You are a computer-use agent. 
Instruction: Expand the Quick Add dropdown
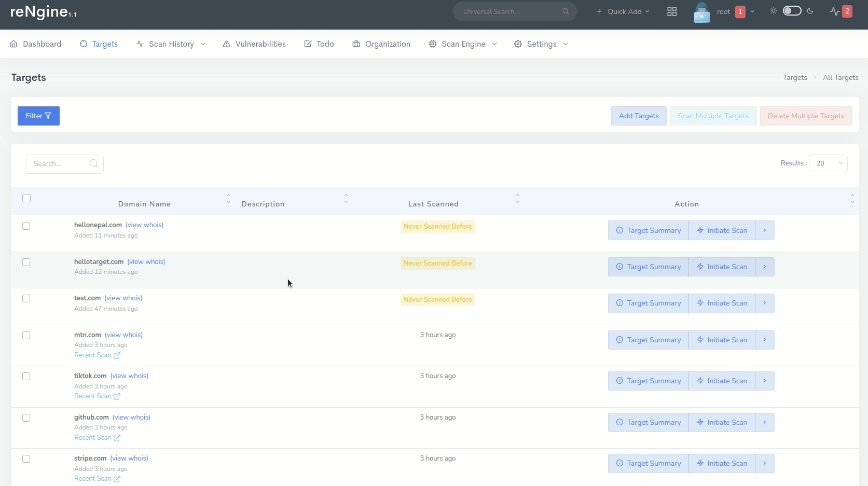(623, 11)
